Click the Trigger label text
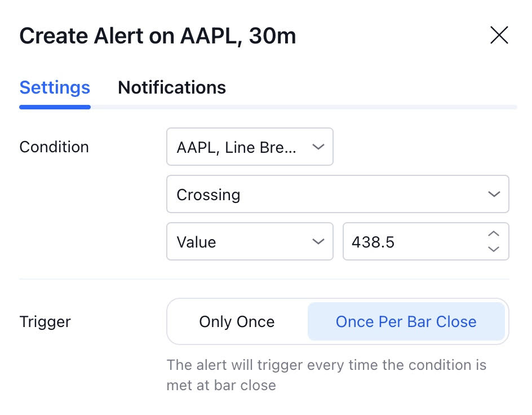Screen dimensions: 532x415 click(45, 322)
